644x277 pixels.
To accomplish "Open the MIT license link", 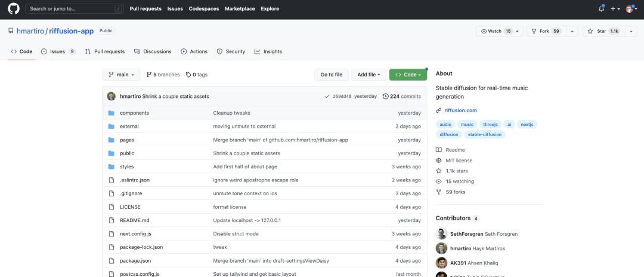I will (x=454, y=160).
